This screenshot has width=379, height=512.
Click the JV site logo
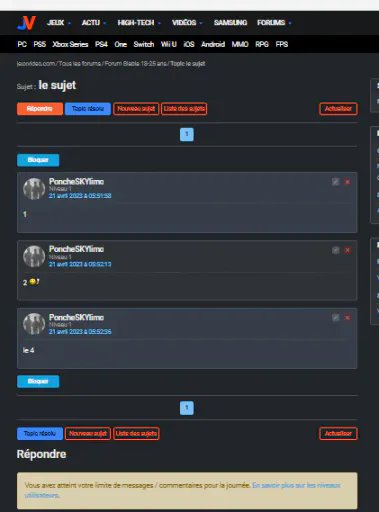(26, 23)
